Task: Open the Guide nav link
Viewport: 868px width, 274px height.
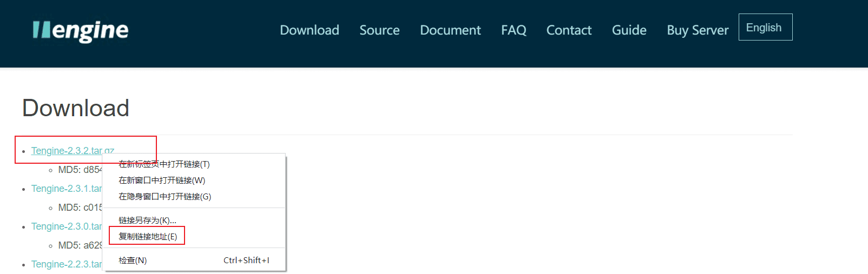Action: pos(629,30)
